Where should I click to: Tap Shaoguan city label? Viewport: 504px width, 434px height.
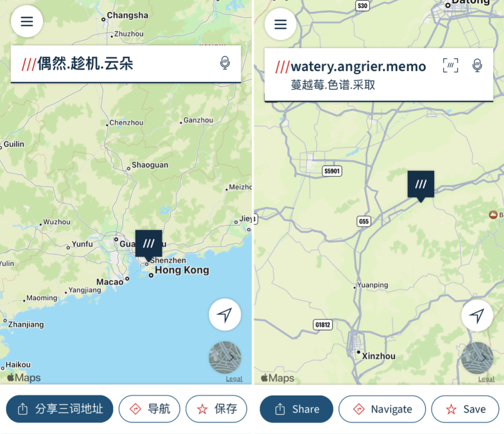click(x=150, y=165)
